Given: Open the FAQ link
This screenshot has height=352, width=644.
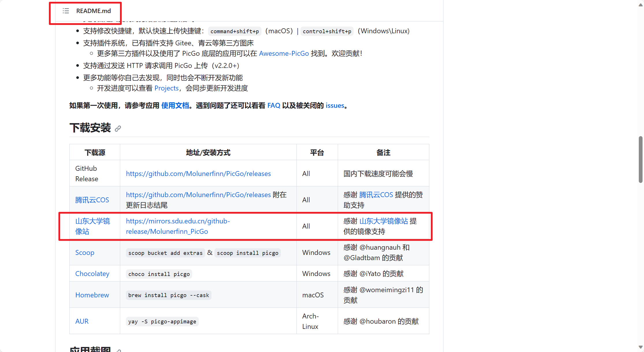Looking at the screenshot, I should click(x=274, y=105).
